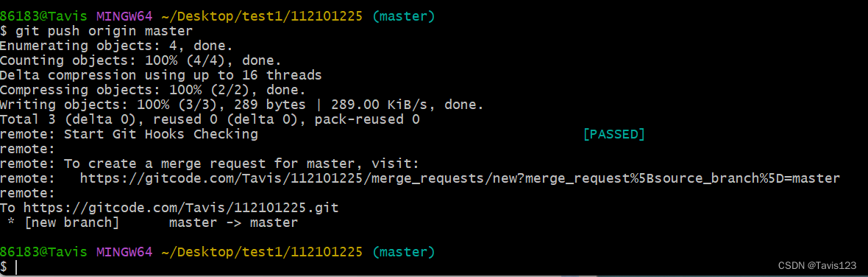Click the [PASSED] status text
The image size is (868, 277).
614,134
